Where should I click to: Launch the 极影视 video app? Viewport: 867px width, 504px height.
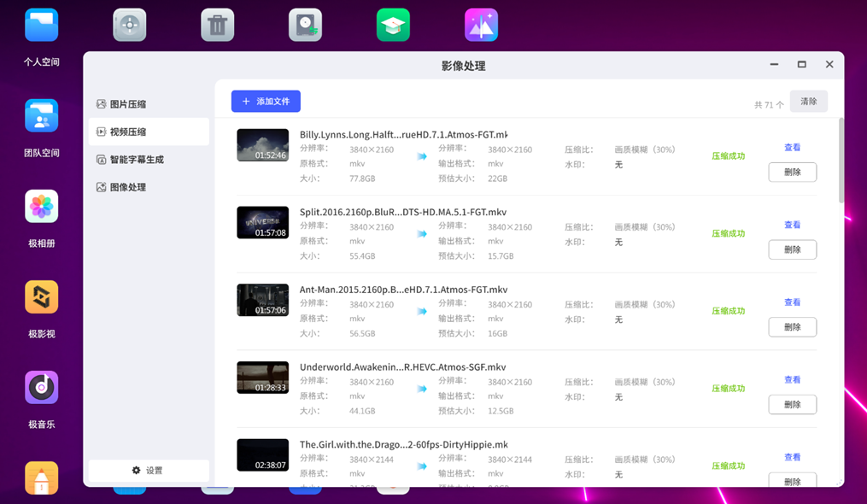(42, 297)
